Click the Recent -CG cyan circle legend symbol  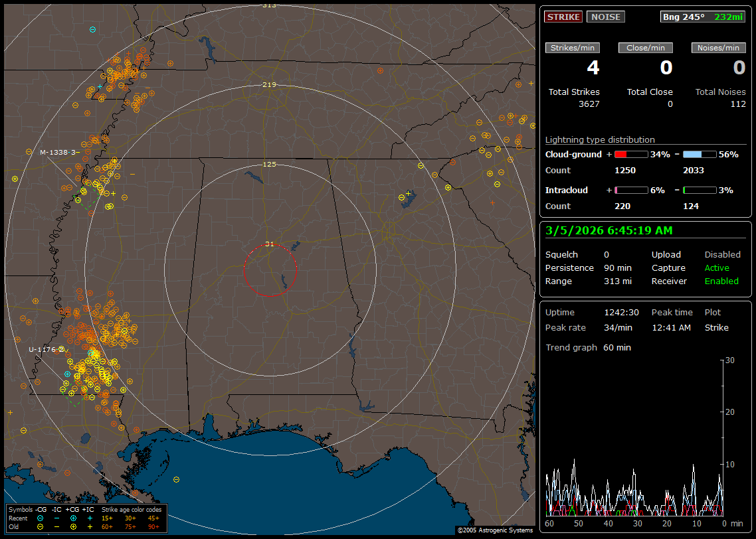(x=41, y=518)
